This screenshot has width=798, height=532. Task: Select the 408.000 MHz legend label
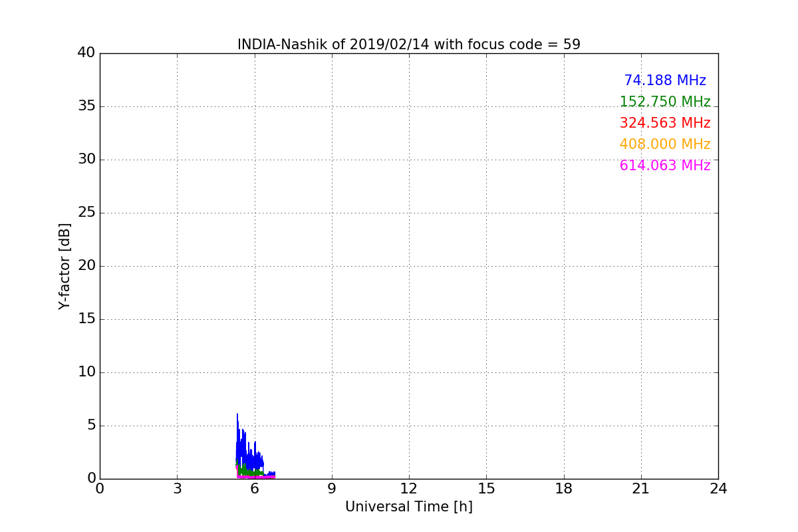665,144
